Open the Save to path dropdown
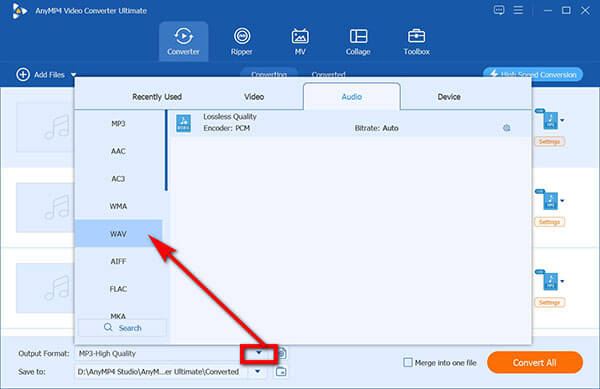Screen dimensions: 600x389 [x=258, y=371]
